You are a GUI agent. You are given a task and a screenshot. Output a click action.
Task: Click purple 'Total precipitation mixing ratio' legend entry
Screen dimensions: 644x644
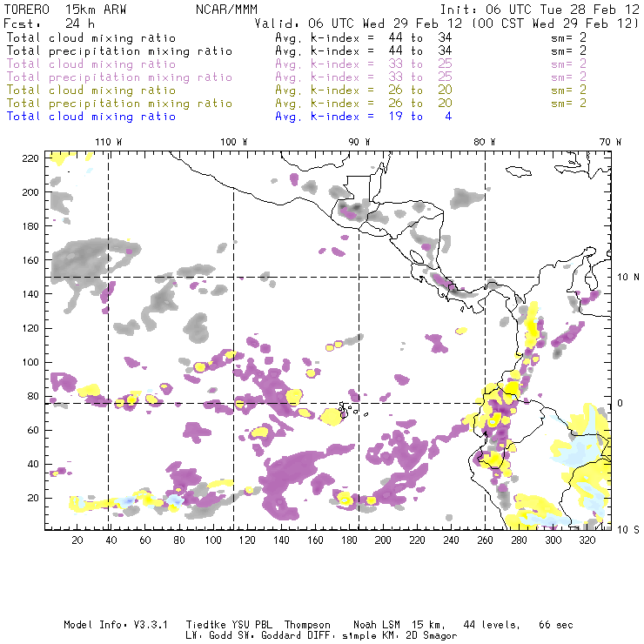[x=119, y=77]
